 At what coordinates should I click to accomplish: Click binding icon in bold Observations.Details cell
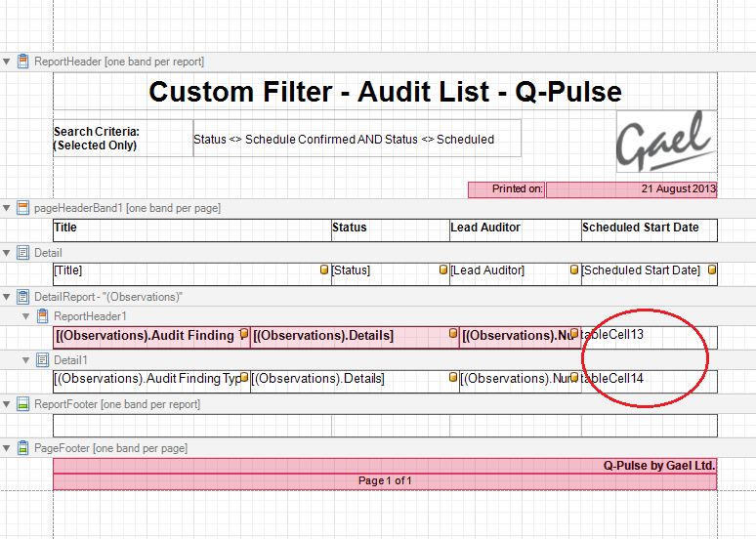click(453, 333)
